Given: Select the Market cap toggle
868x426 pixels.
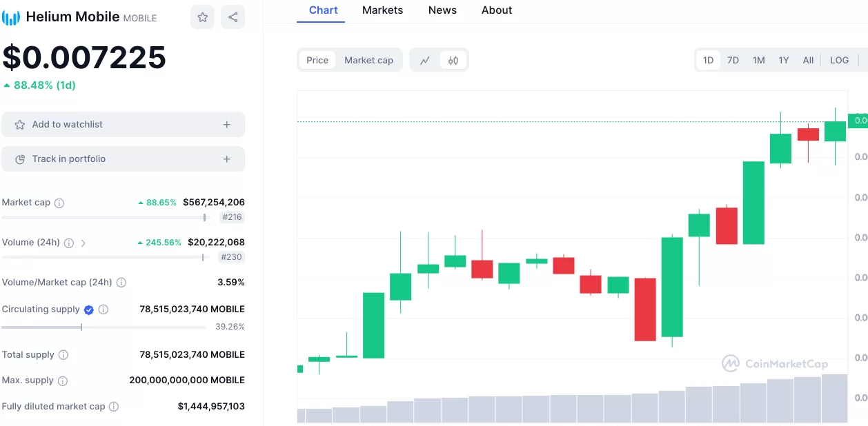Looking at the screenshot, I should 368,60.
